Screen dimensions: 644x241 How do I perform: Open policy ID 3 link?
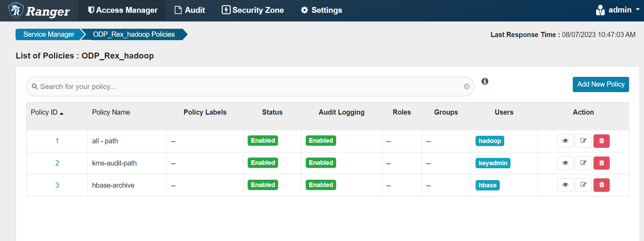coord(57,185)
